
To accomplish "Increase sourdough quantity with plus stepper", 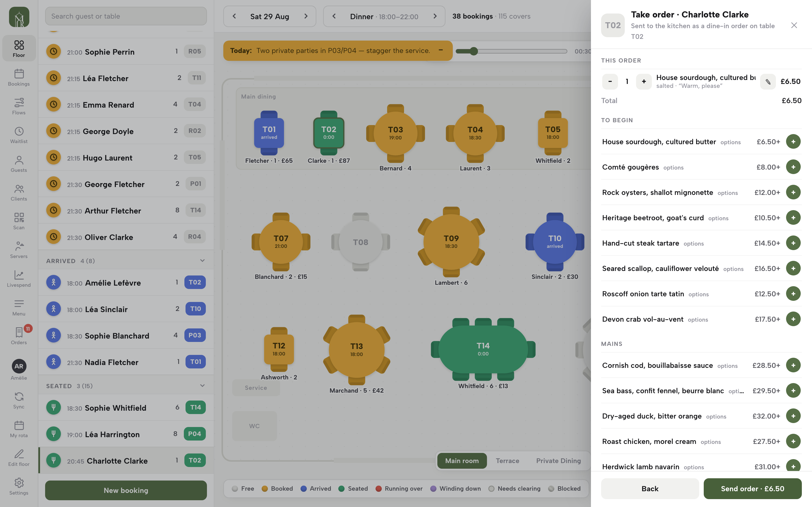I will 644,81.
